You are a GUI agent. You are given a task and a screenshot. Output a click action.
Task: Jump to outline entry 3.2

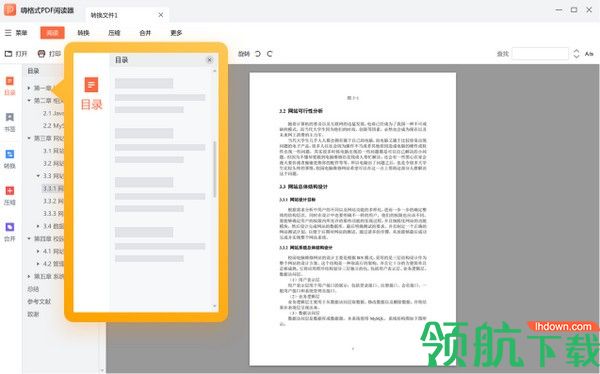53,163
